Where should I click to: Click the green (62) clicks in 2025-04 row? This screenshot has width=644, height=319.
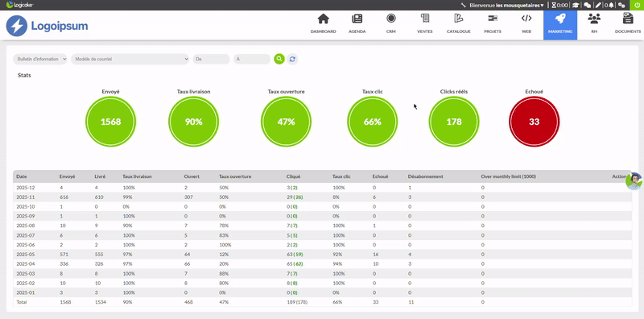click(299, 264)
